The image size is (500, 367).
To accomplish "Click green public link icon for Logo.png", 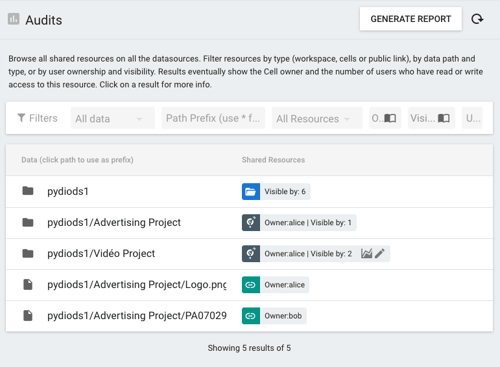I will click(251, 285).
